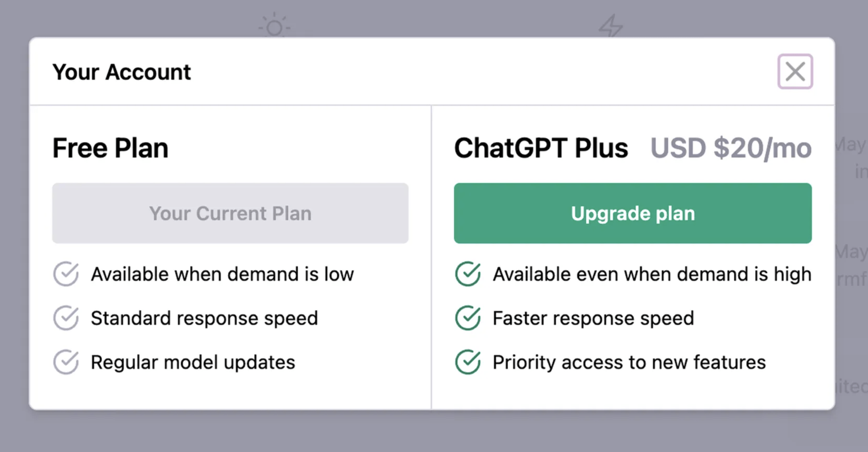Click the green check beside "Available even when demand is high"
The image size is (868, 452).
[x=467, y=274]
